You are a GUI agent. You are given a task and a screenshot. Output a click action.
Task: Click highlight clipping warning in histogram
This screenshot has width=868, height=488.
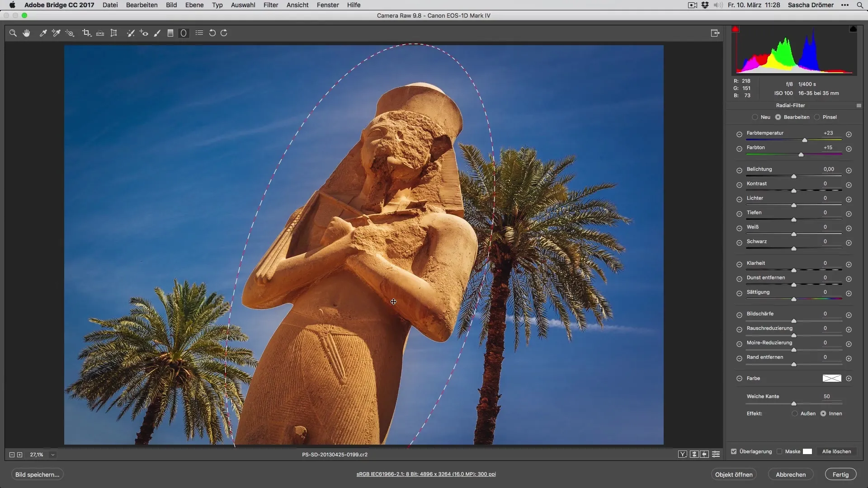853,29
